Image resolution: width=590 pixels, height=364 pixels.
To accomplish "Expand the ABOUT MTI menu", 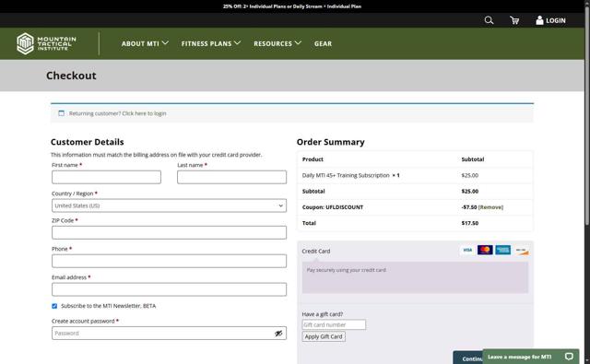I will [x=145, y=43].
